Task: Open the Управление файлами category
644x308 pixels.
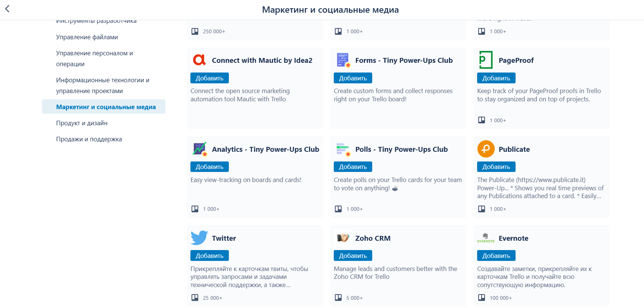Action: coord(87,37)
